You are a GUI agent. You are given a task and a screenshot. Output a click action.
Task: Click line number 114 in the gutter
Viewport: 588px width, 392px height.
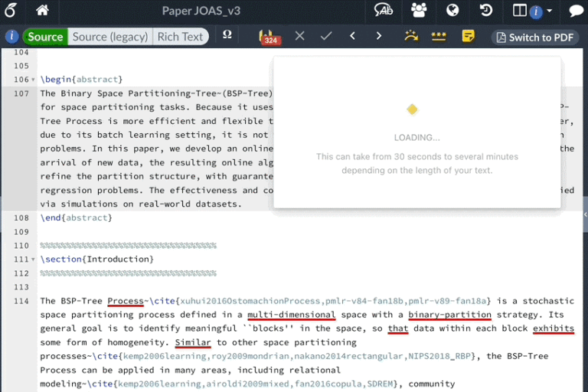[x=21, y=301]
